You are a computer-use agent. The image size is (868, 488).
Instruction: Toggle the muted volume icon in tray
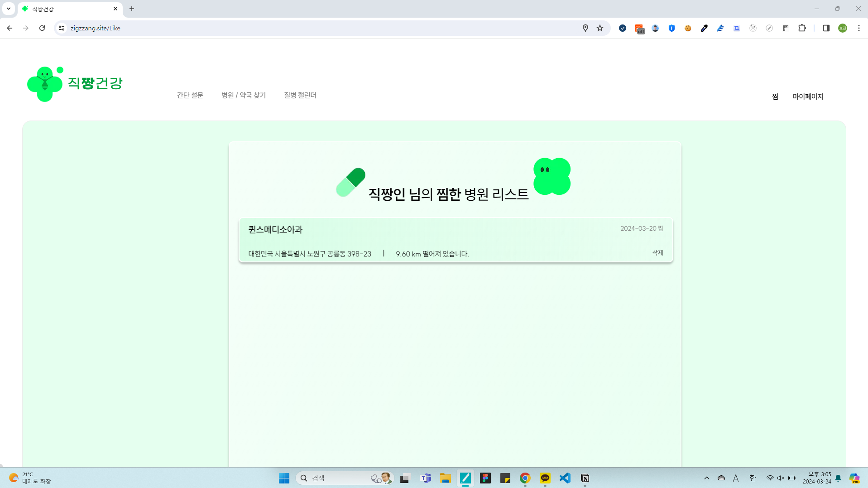(781, 478)
